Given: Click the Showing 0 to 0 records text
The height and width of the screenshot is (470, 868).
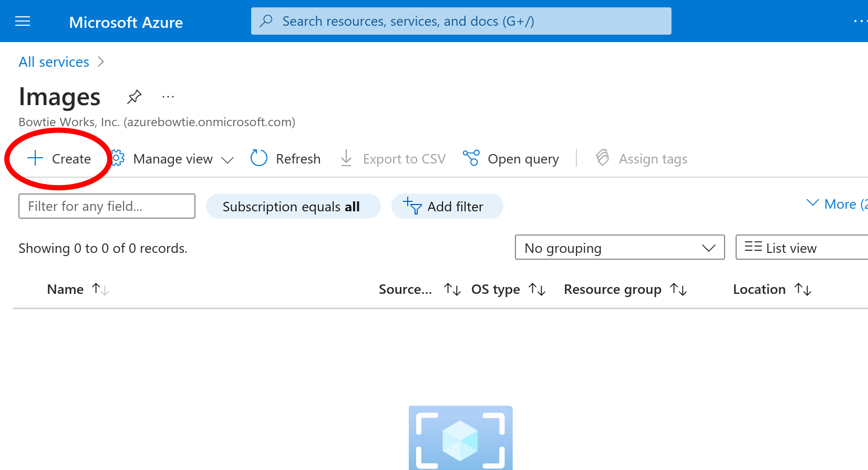Looking at the screenshot, I should (103, 248).
